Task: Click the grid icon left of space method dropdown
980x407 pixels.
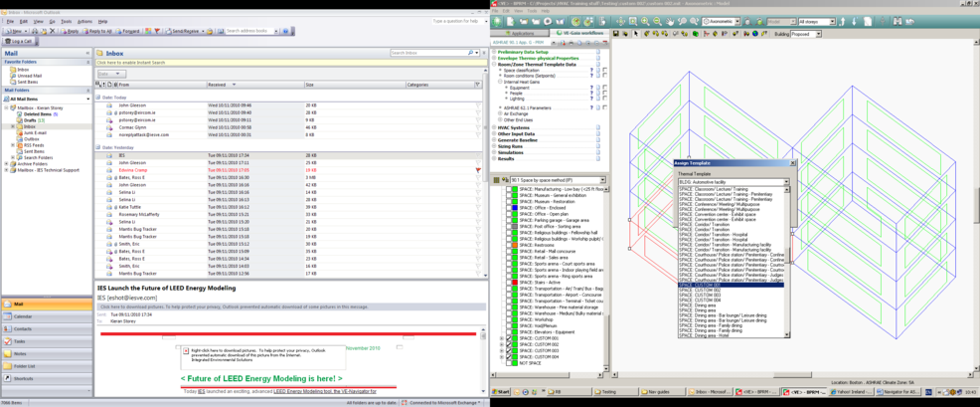Action: pyautogui.click(x=496, y=180)
